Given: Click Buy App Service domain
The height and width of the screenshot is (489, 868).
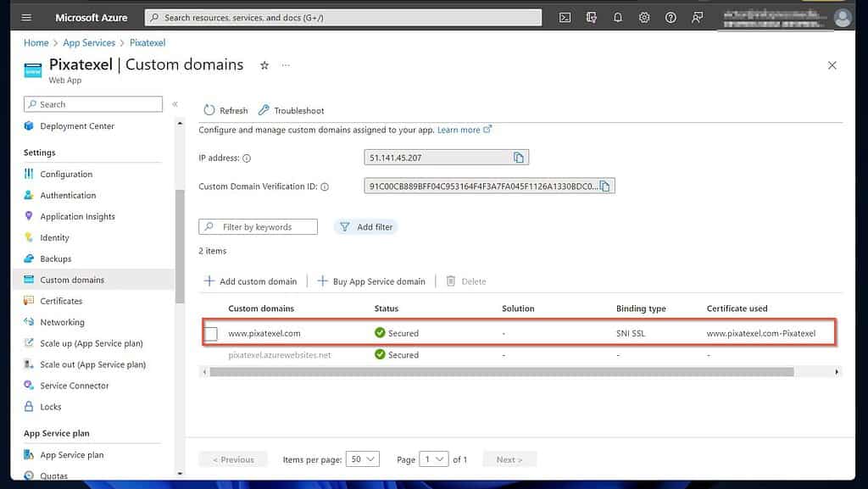Looking at the screenshot, I should click(371, 281).
